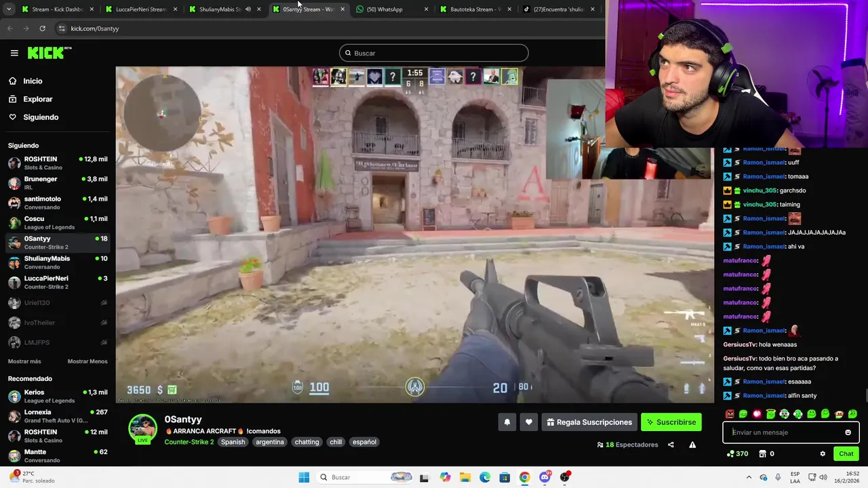Screen dimensions: 868x488
Task: Open Discord from taskbar
Action: (545, 477)
